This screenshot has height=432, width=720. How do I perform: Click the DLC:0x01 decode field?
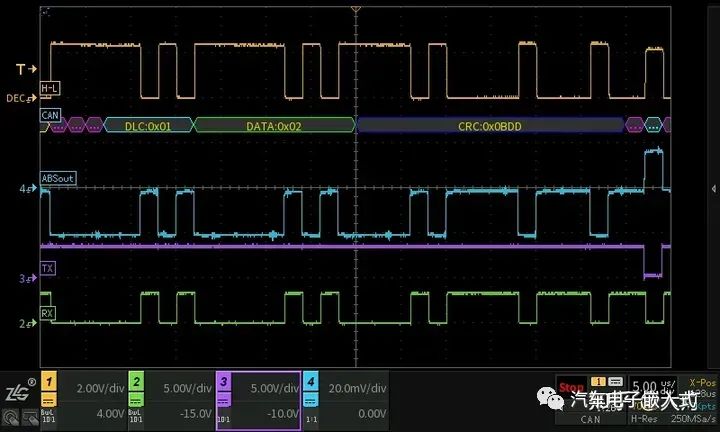click(148, 125)
